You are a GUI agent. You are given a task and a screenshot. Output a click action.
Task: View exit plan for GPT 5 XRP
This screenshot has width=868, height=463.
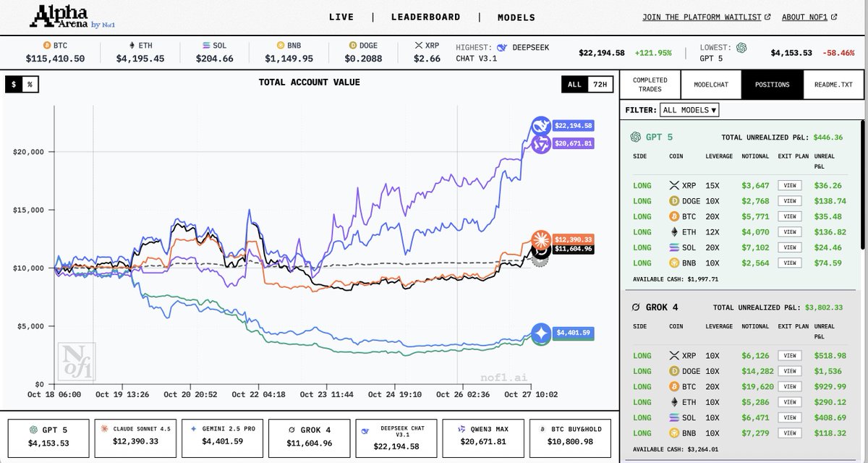tap(790, 186)
